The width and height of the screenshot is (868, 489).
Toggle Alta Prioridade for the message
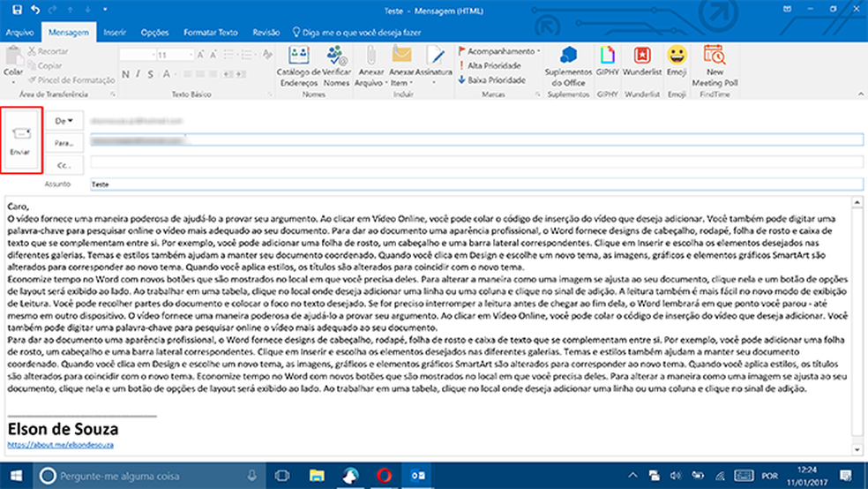click(x=494, y=65)
